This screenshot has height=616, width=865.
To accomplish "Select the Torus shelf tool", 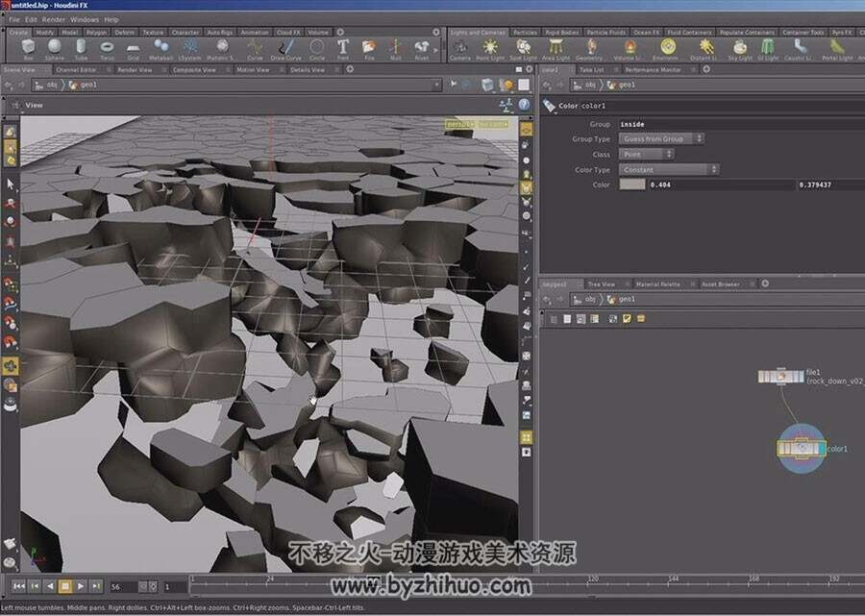I will 107,49.
